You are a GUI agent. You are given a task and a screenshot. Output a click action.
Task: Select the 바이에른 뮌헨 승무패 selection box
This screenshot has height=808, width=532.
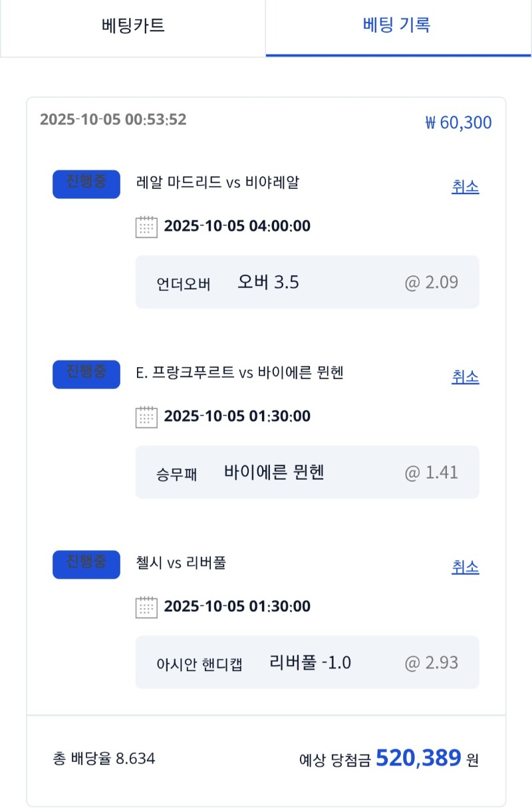307,472
